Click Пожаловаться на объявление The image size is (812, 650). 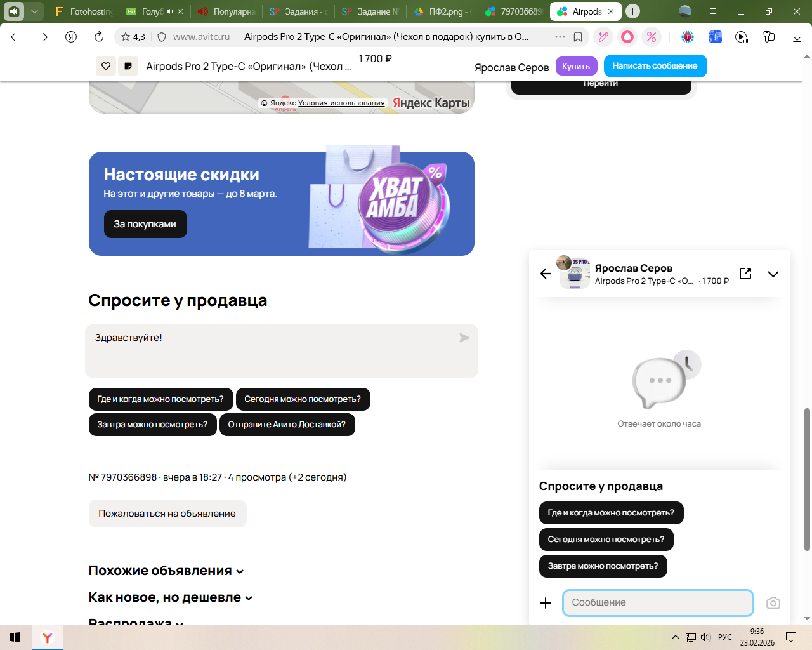(x=167, y=514)
